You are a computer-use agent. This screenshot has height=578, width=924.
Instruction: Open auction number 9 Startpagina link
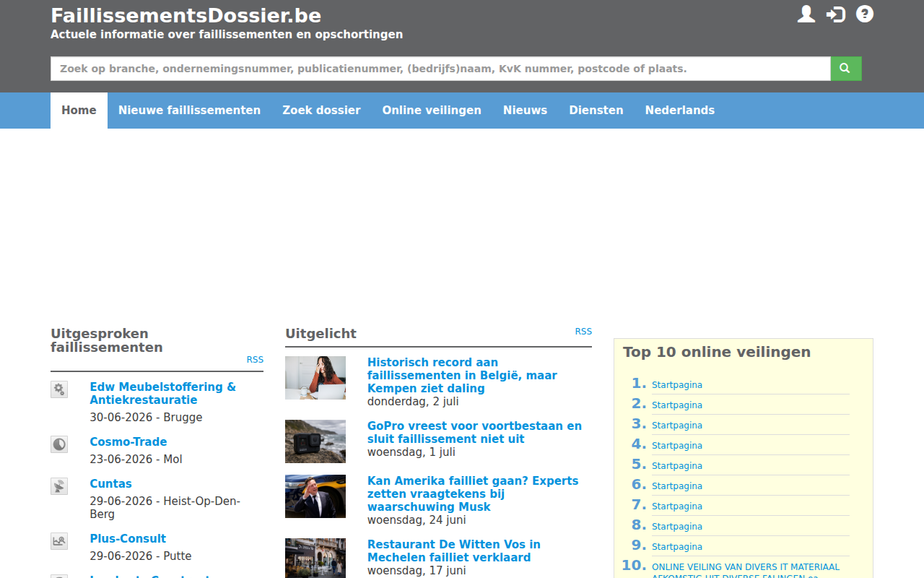[677, 547]
